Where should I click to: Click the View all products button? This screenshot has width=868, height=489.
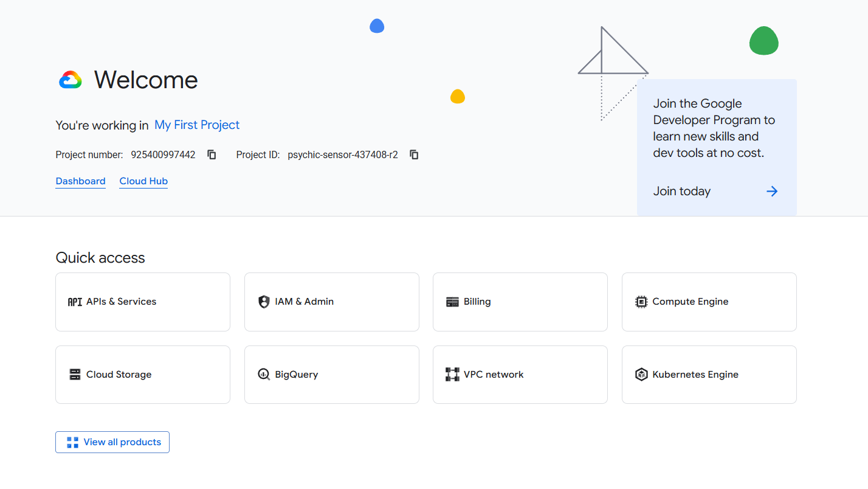[112, 442]
